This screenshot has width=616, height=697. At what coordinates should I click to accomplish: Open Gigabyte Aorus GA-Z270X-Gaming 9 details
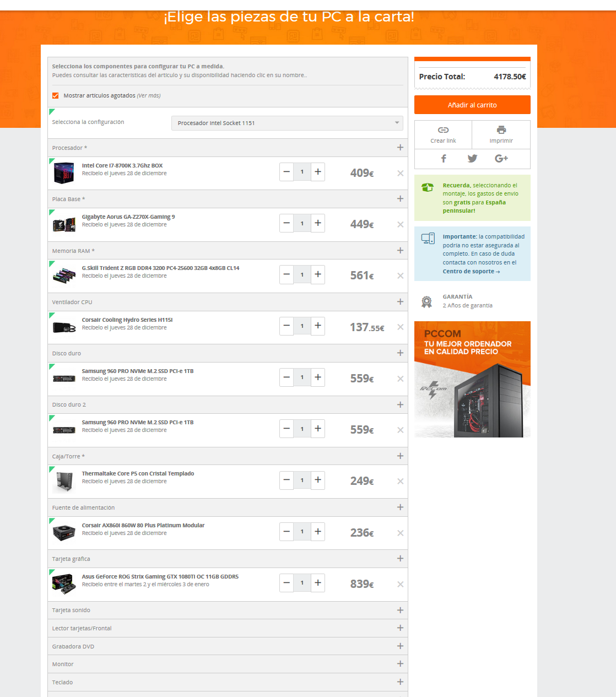128,217
